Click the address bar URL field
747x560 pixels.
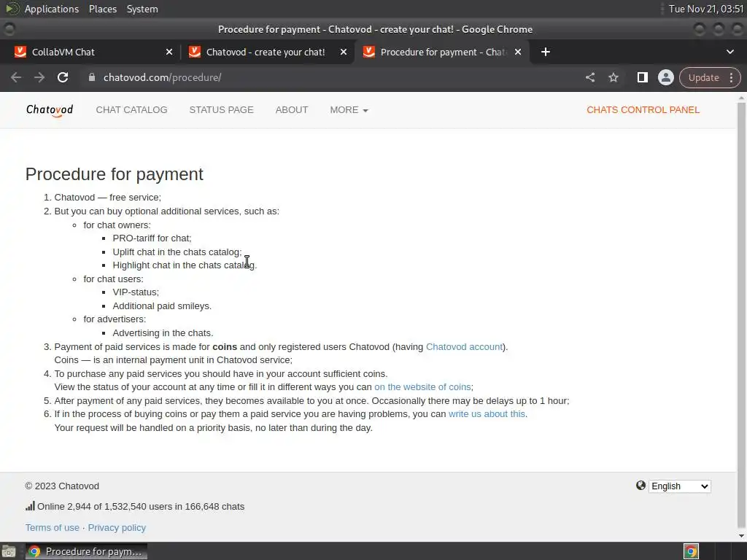click(333, 77)
